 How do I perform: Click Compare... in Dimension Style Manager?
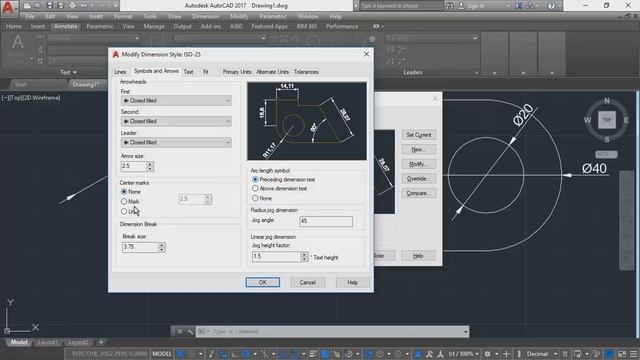pos(419,193)
